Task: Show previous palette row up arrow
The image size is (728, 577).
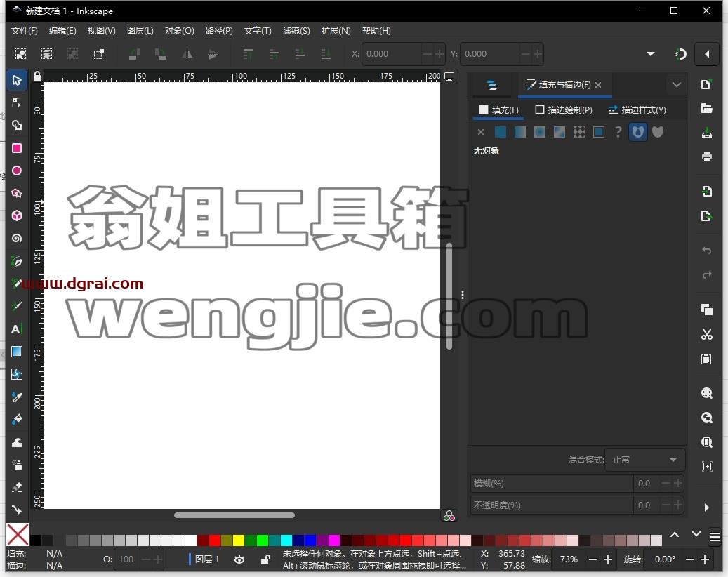Action: pos(675,535)
